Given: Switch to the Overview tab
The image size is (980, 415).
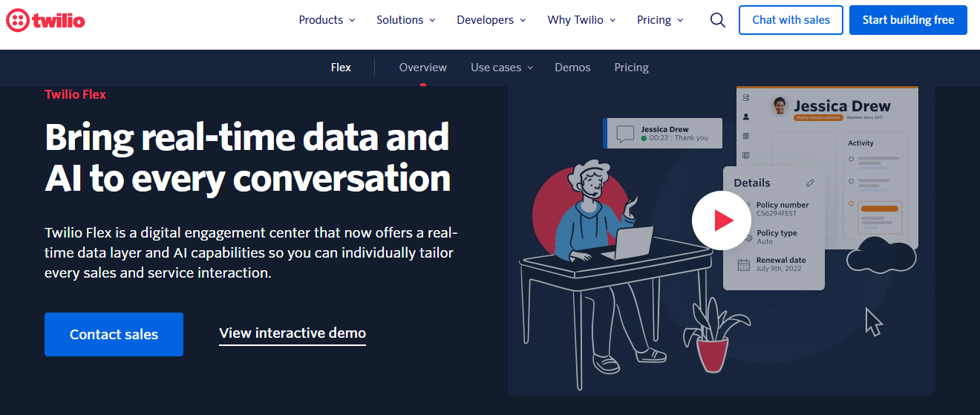Looking at the screenshot, I should [423, 68].
